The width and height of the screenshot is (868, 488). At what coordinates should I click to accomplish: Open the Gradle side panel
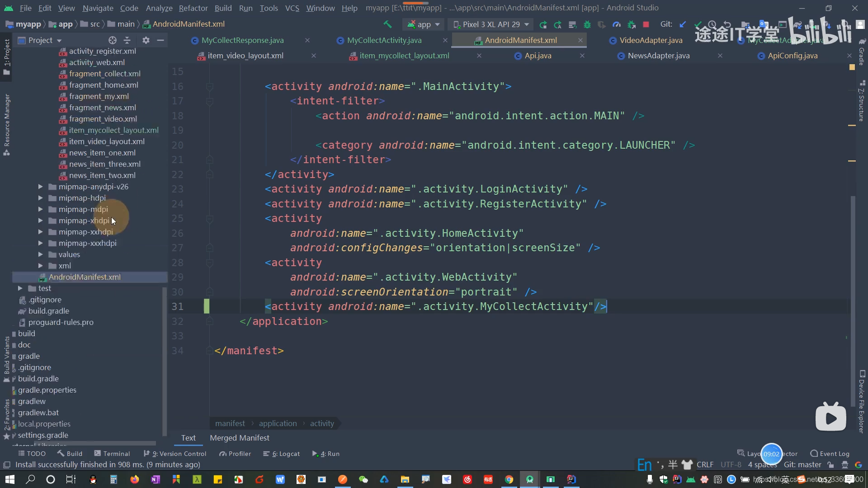[862, 52]
